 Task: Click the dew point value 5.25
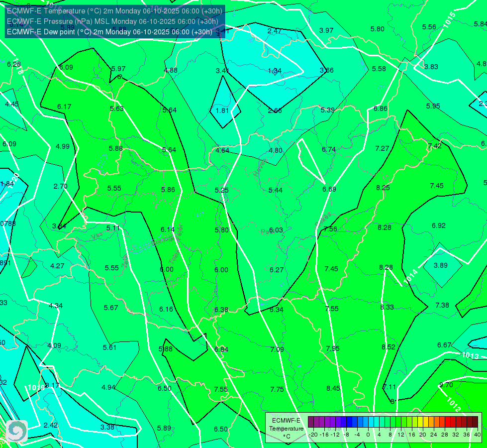point(222,190)
